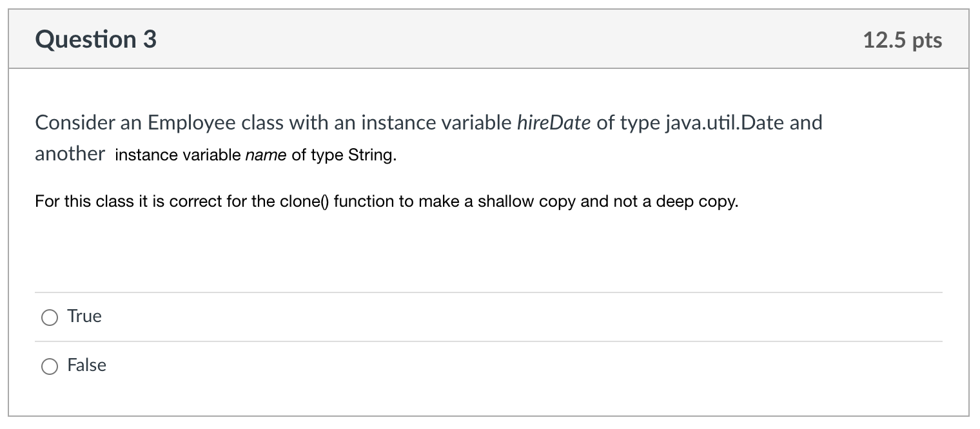Click the question header bar
This screenshot has height=429, width=980.
point(490,39)
